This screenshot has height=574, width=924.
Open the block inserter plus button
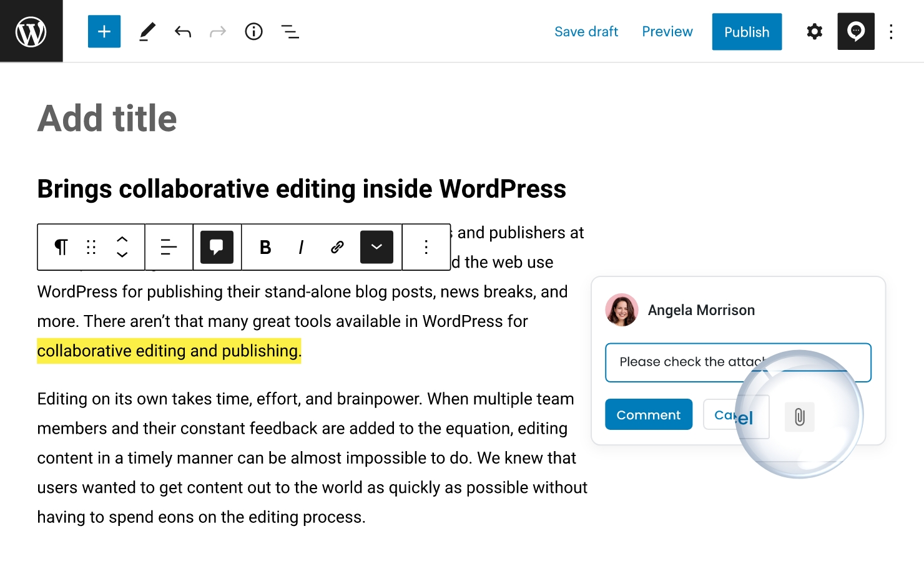pyautogui.click(x=104, y=31)
